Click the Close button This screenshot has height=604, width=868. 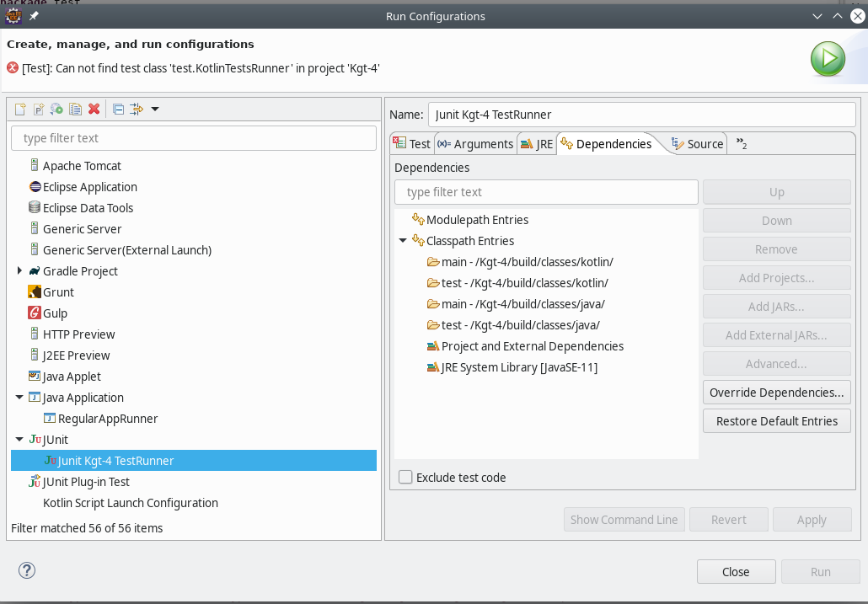pyautogui.click(x=736, y=571)
